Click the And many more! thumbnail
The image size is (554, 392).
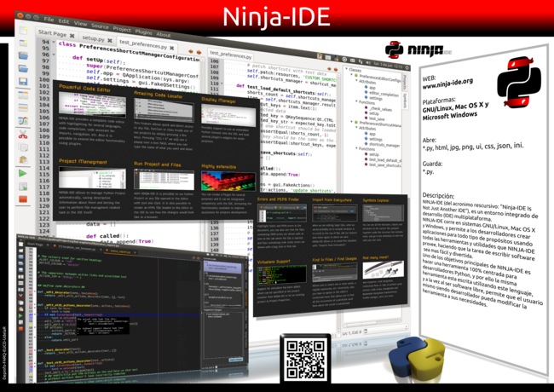pos(383,270)
